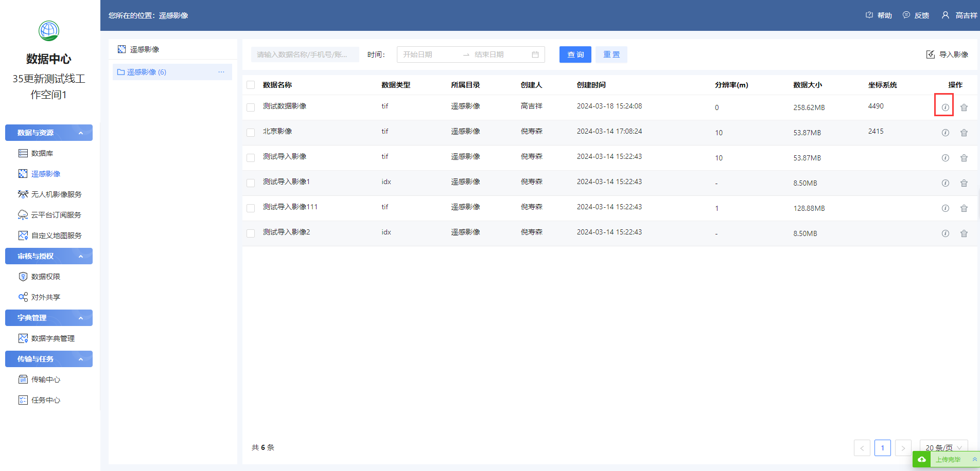Delete the 北京影像 row
Viewport: 980px width, 471px height.
click(964, 133)
